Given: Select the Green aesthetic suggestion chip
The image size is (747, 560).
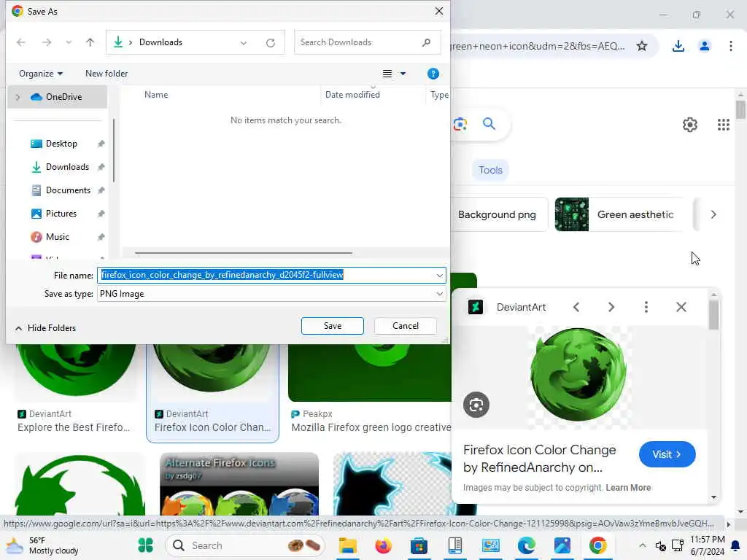Looking at the screenshot, I should pyautogui.click(x=619, y=215).
